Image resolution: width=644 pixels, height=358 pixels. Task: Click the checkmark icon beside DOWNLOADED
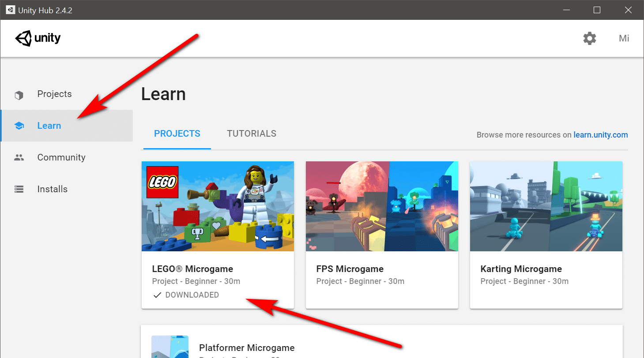click(157, 295)
